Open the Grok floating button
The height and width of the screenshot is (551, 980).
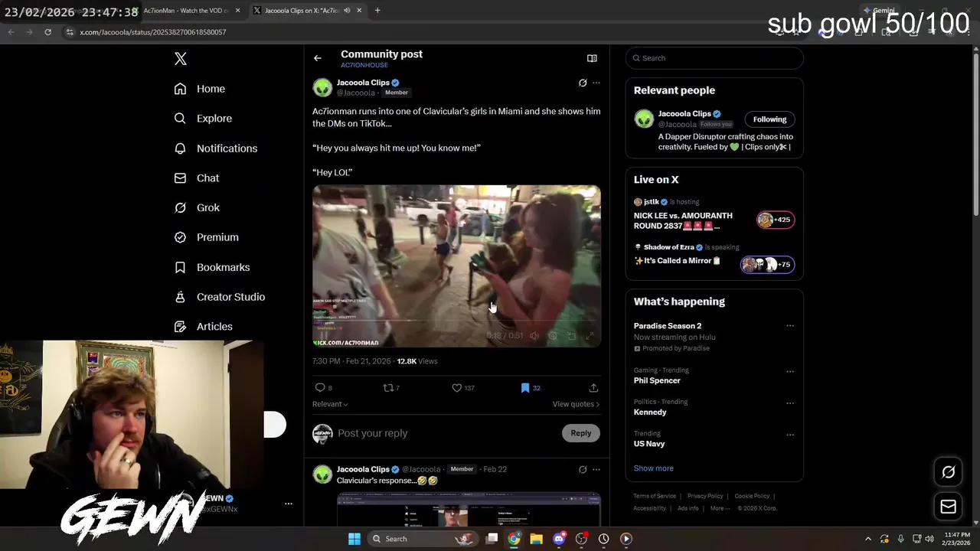948,472
